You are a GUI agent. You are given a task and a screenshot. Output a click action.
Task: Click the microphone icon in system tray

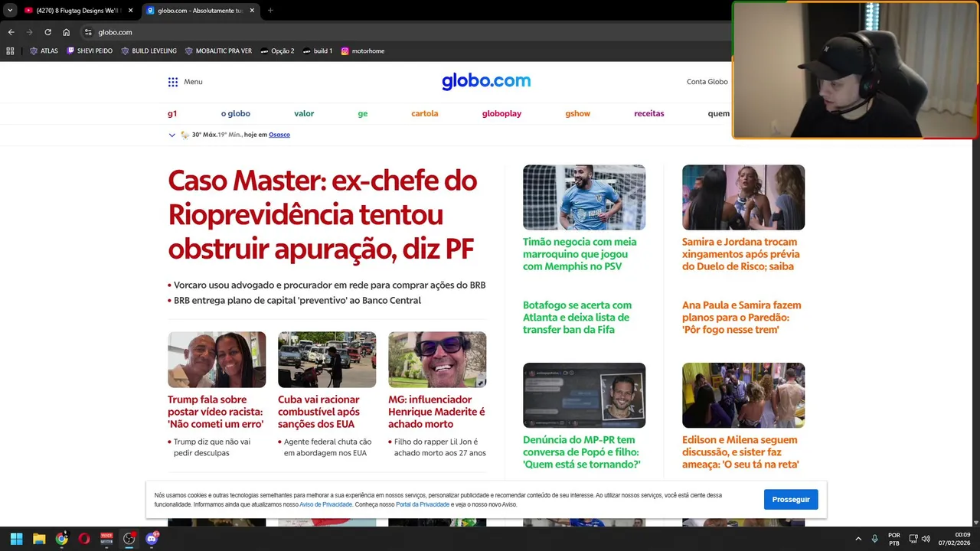point(874,539)
